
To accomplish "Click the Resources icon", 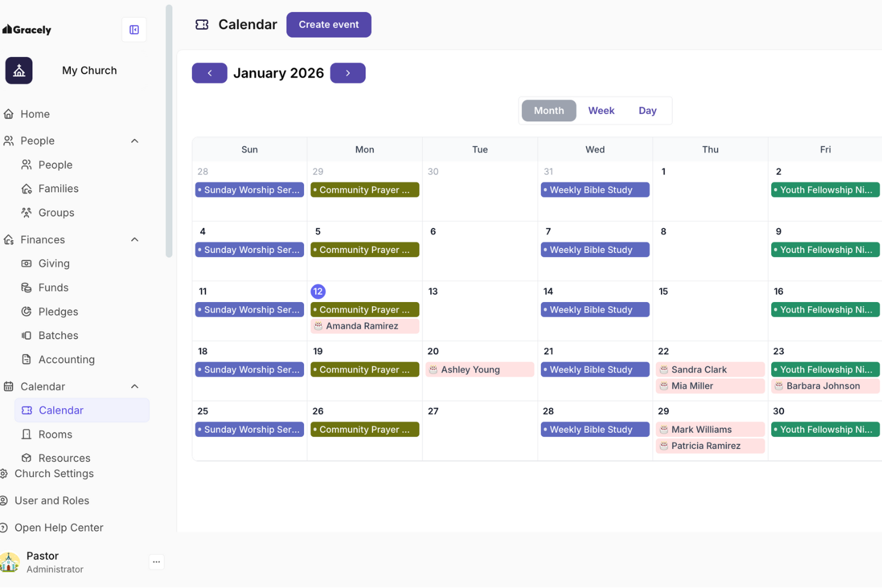I will (27, 458).
